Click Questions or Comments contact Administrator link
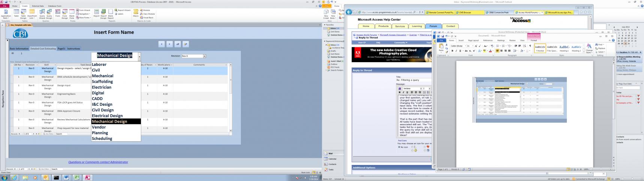This screenshot has height=181, width=644. pyautogui.click(x=98, y=162)
